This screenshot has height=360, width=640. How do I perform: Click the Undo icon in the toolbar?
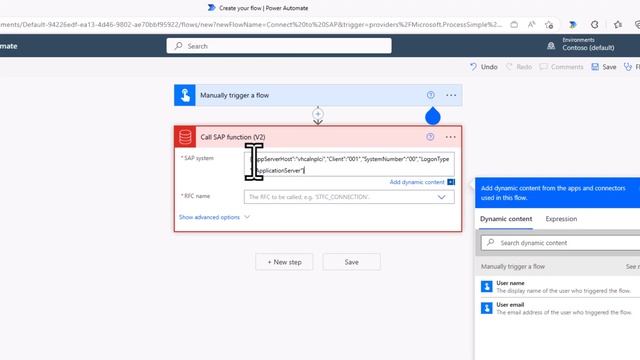click(473, 67)
